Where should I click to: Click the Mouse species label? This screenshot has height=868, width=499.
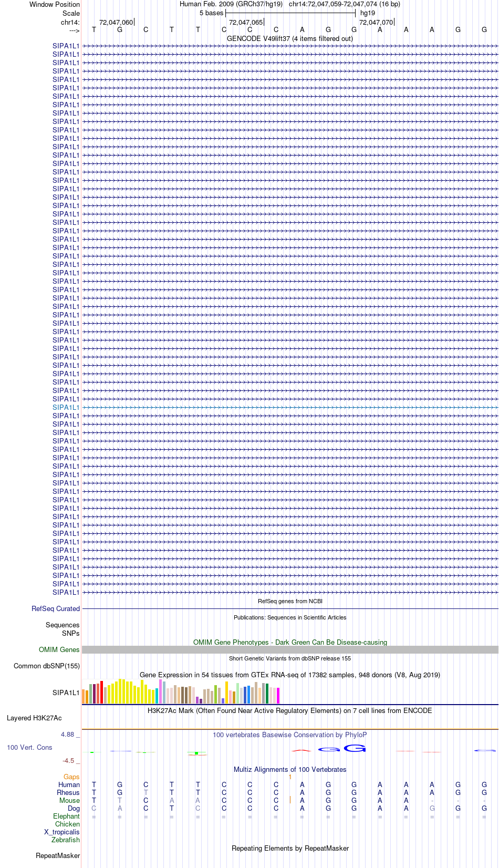click(69, 800)
